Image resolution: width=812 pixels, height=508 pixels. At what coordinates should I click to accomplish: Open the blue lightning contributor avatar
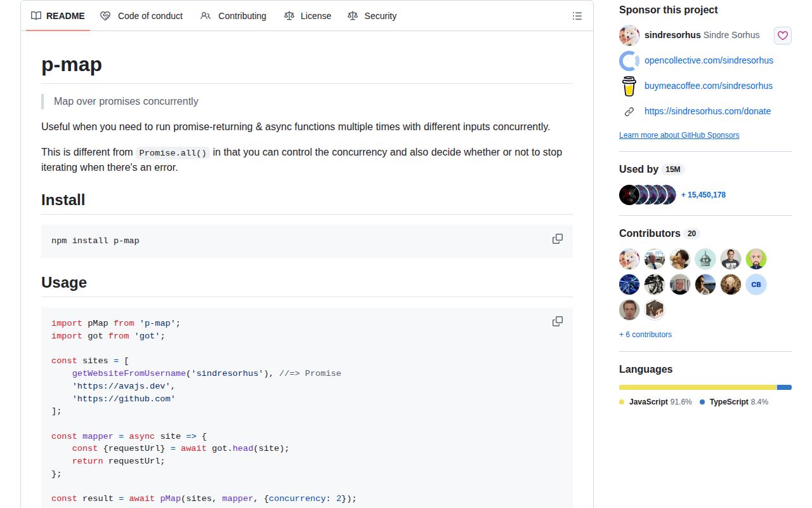pos(629,284)
